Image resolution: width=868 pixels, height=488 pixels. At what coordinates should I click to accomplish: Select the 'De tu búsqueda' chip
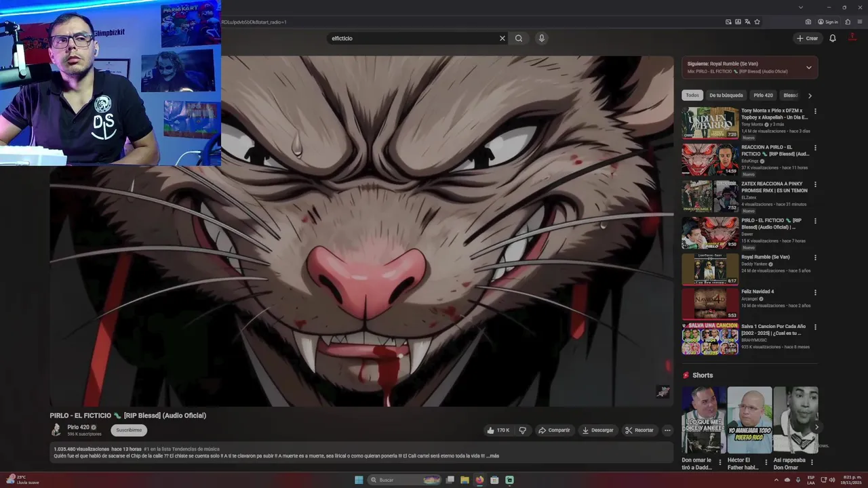coord(726,96)
